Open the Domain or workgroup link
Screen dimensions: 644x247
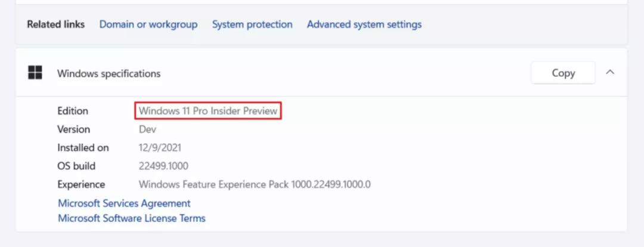pos(148,24)
